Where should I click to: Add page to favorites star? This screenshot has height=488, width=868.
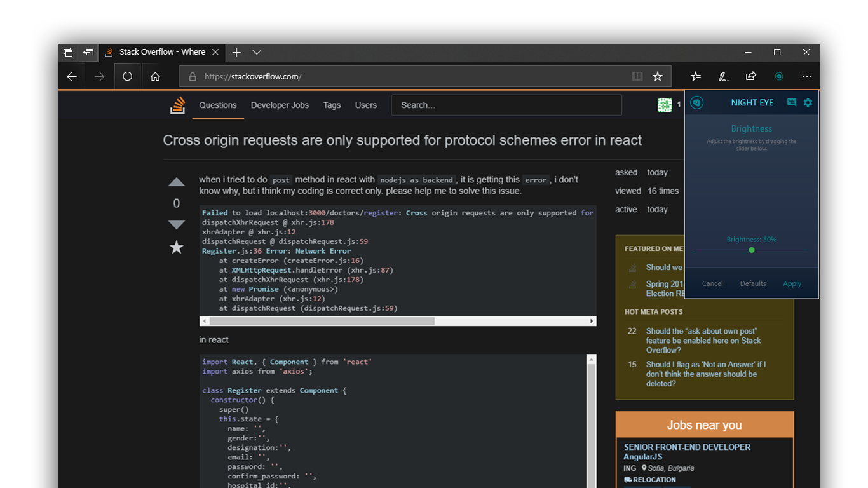[x=658, y=77]
